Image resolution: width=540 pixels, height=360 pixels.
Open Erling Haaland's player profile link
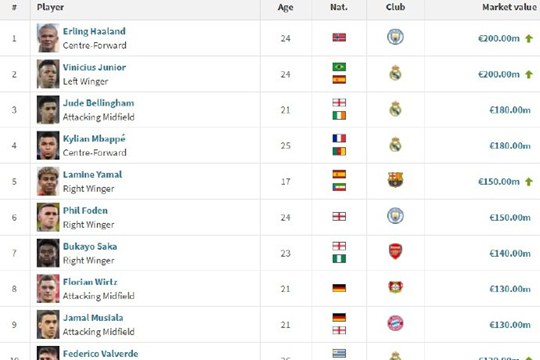(94, 31)
